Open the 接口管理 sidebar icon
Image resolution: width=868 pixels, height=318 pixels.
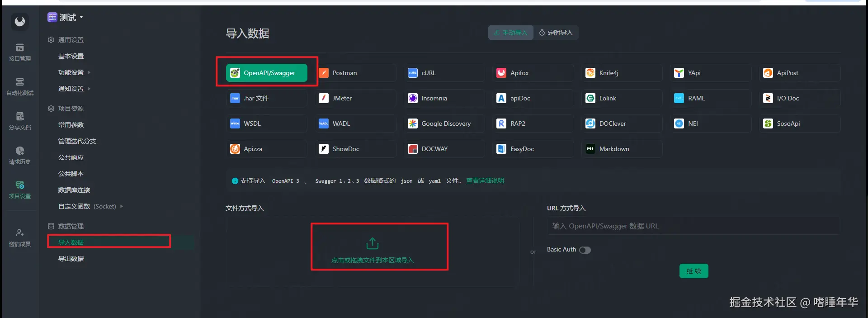click(20, 52)
